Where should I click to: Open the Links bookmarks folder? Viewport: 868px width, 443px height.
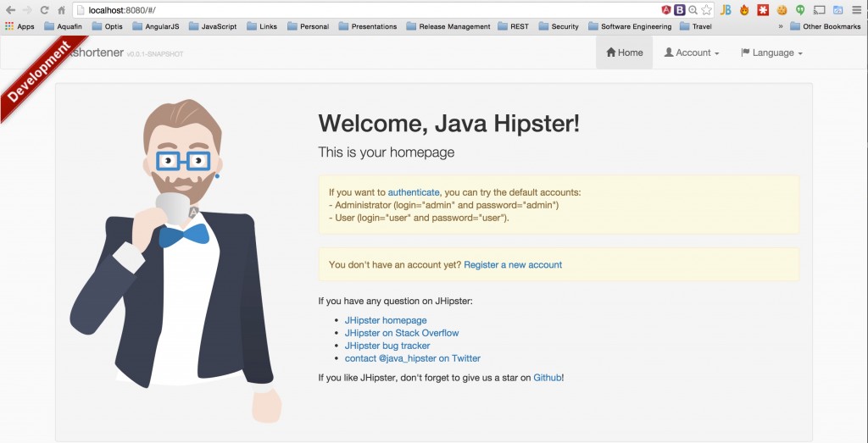(263, 26)
